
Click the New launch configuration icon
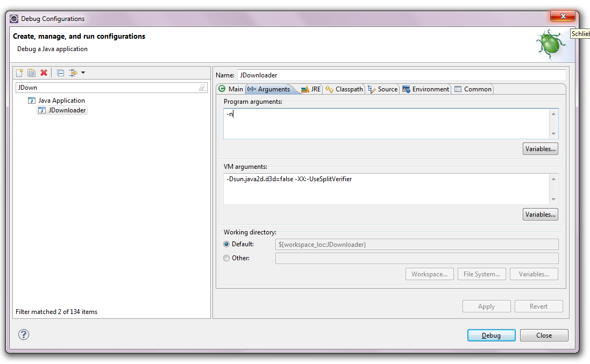point(19,73)
